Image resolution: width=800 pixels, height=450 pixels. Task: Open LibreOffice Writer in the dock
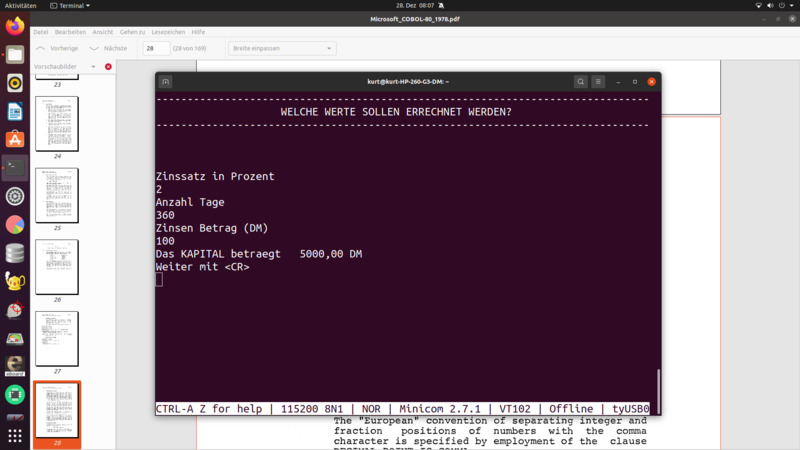coord(15,112)
